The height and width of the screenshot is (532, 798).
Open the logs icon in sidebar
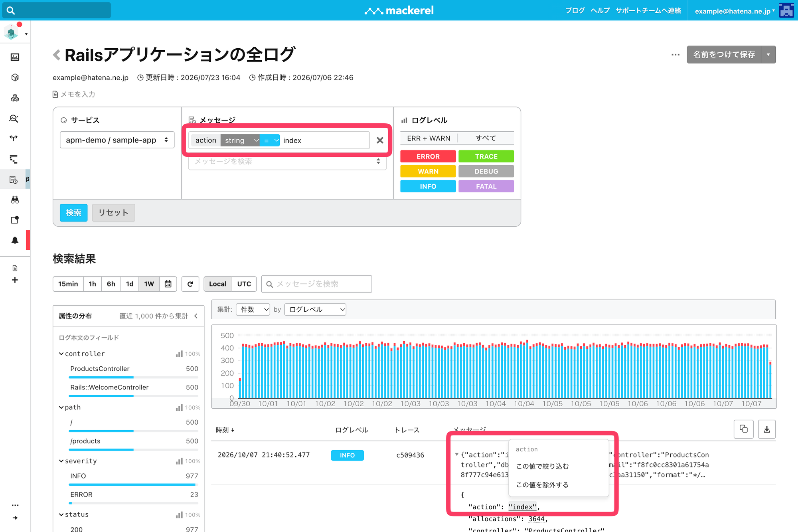[x=14, y=180]
